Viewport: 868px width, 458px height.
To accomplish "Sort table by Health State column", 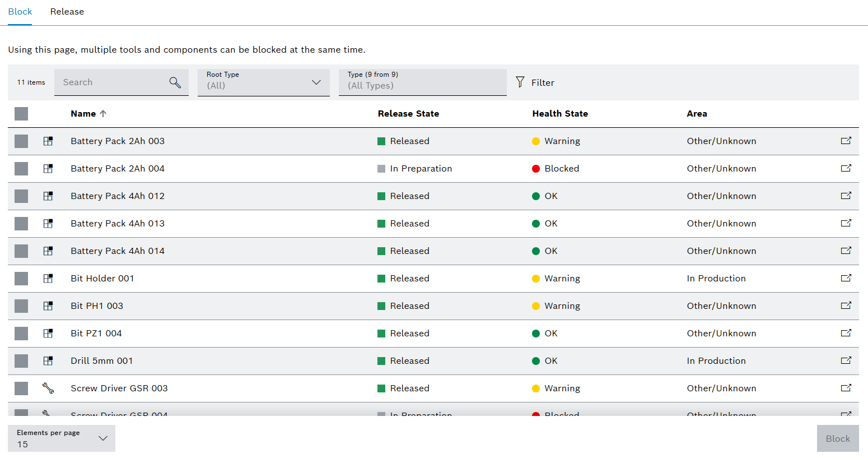I will (x=560, y=113).
